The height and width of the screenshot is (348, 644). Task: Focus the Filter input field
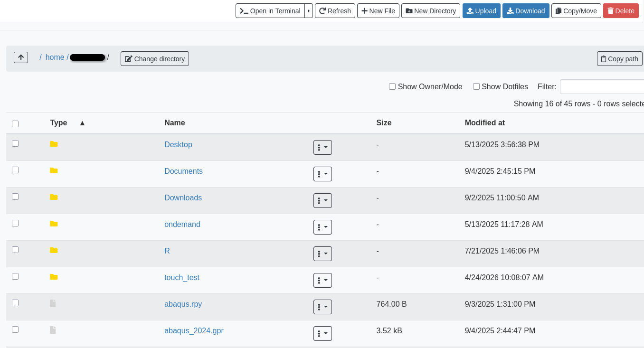click(602, 87)
